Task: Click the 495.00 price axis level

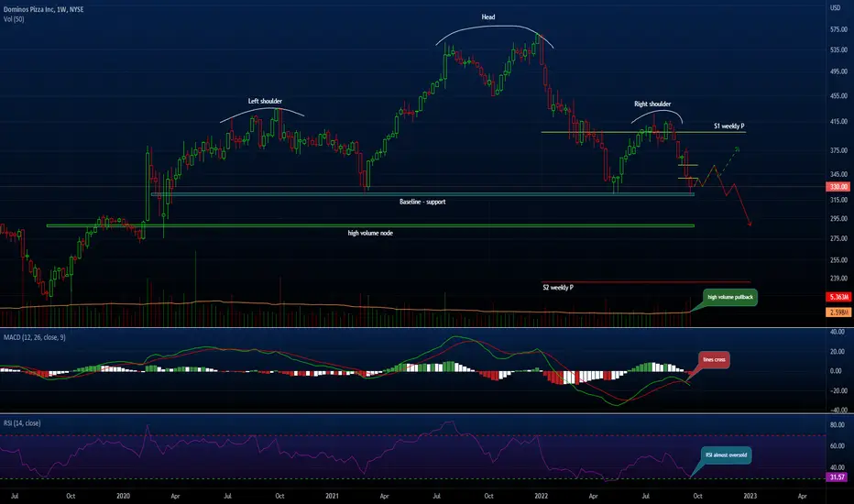Action: (838, 71)
